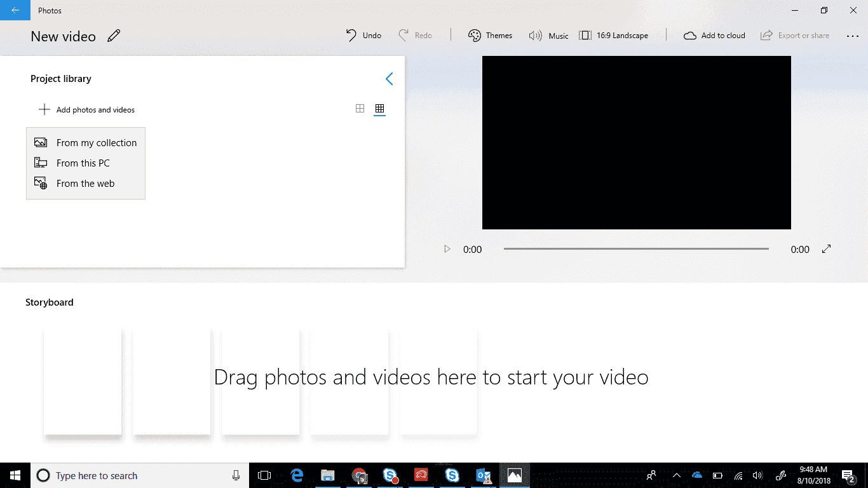Go back using the blue arrow button
This screenshot has height=488, width=868.
click(x=15, y=10)
